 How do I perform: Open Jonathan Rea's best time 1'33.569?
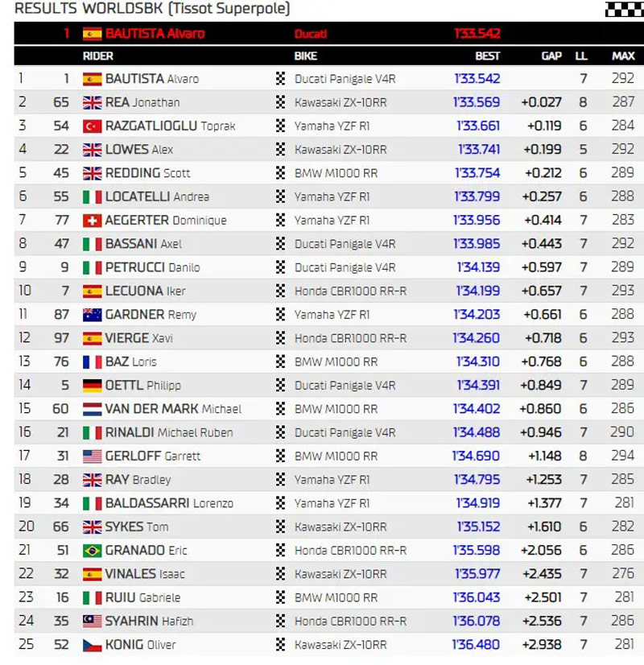477,103
